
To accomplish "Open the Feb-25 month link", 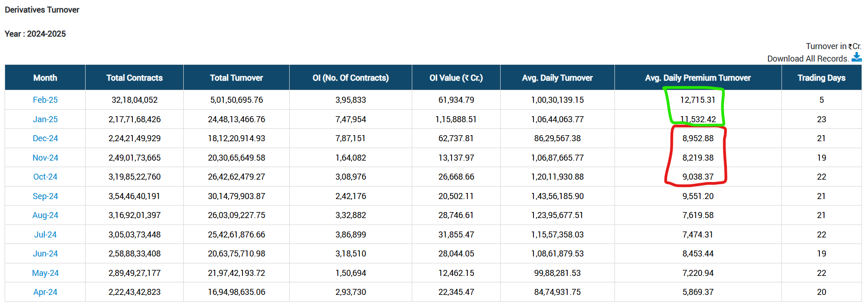I will click(x=45, y=100).
